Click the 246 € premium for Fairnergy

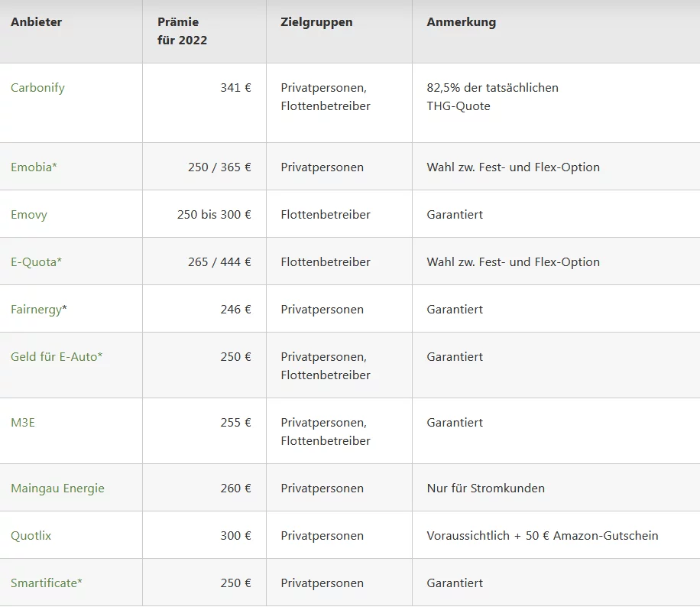point(235,310)
